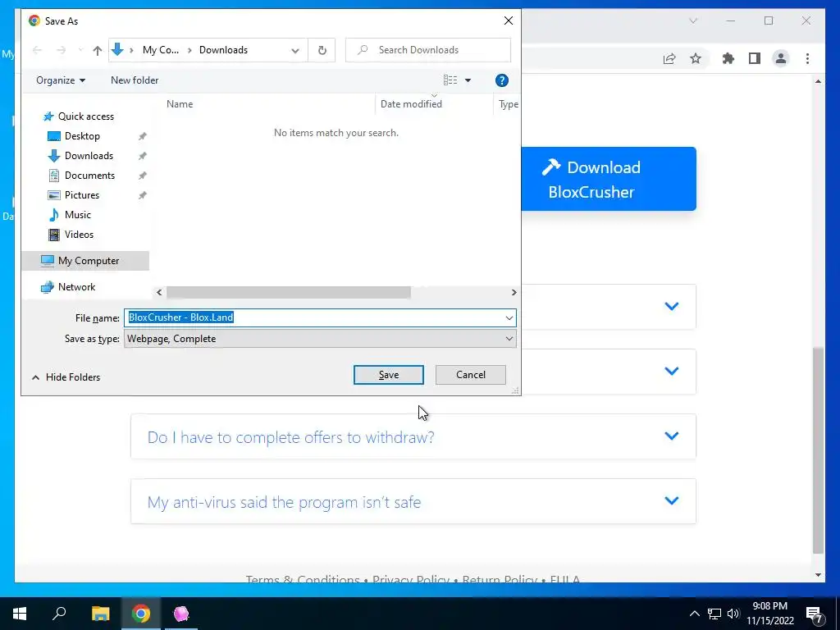Open network status tray icon
Screen dimensions: 840x630
pyautogui.click(x=714, y=614)
